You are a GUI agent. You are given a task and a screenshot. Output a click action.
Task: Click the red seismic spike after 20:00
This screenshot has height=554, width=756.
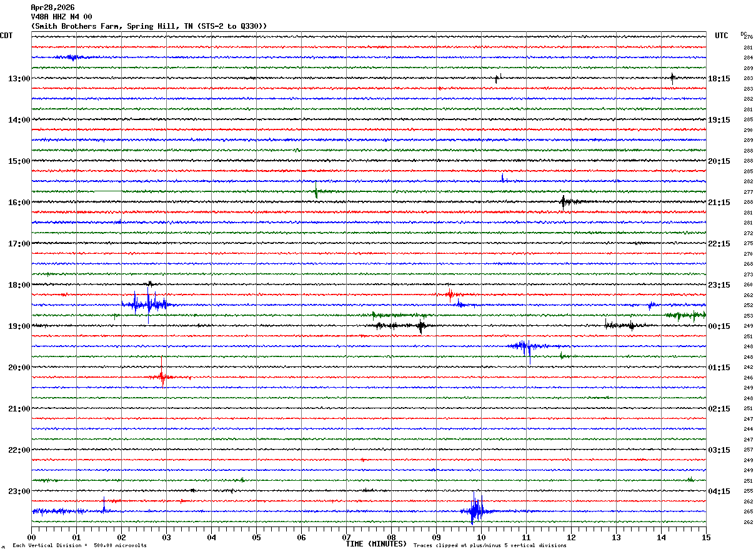tap(162, 374)
